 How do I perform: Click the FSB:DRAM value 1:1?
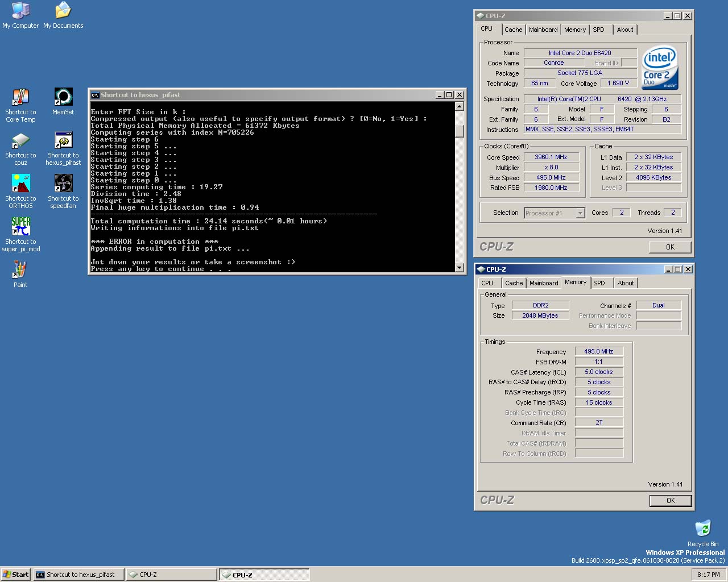coord(599,361)
